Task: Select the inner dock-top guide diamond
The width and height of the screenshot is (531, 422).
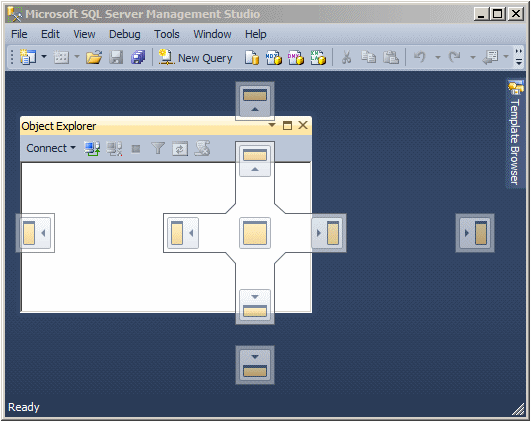Action: click(255, 161)
